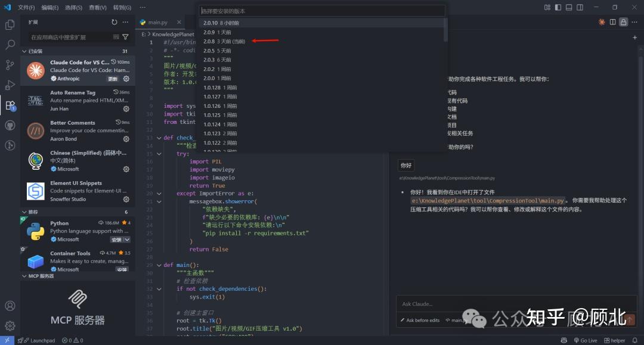Open the Accounts icon in activity bar
644x345 pixels.
[x=10, y=306]
